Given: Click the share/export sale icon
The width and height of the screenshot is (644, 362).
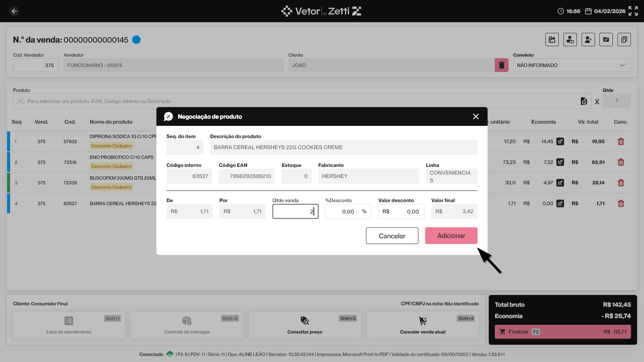Looking at the screenshot, I should pyautogui.click(x=552, y=40).
